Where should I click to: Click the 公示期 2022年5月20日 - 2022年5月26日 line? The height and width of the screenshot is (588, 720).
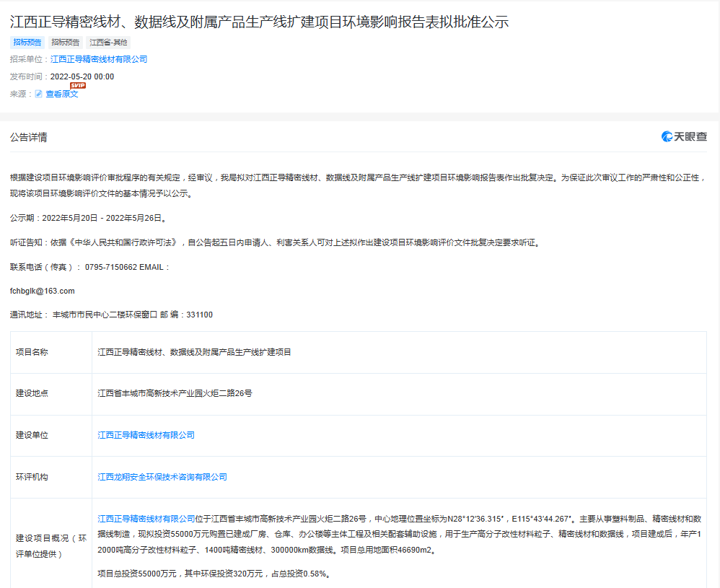click(x=89, y=218)
